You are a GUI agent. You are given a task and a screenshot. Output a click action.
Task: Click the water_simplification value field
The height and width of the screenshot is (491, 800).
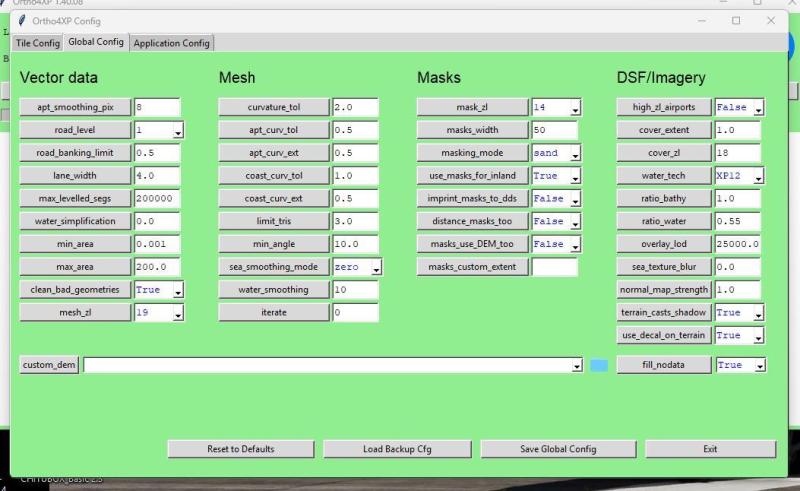[x=157, y=221]
